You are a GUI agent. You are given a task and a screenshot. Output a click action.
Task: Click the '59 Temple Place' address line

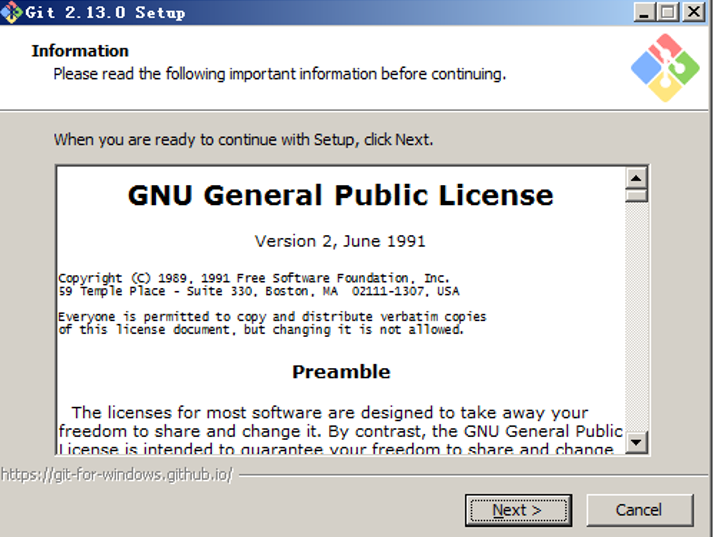259,291
